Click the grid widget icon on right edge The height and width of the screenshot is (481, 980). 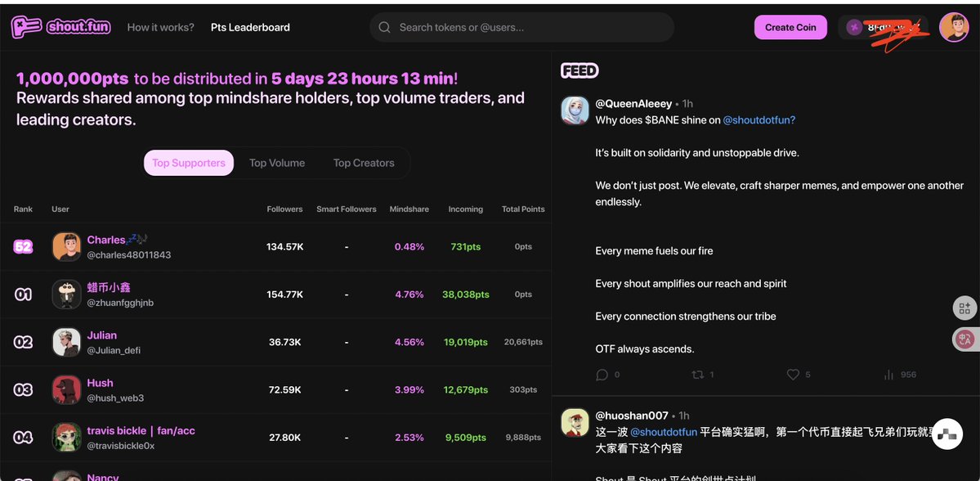click(x=965, y=308)
